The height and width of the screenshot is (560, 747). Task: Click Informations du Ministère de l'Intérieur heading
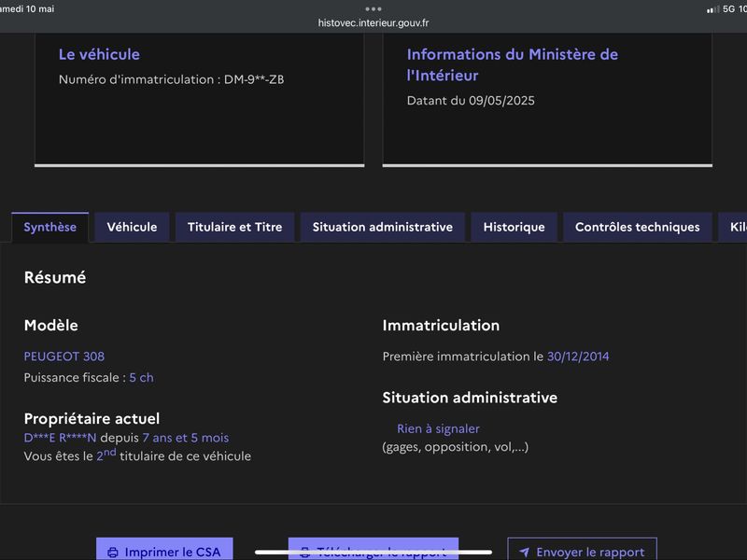[x=512, y=64]
